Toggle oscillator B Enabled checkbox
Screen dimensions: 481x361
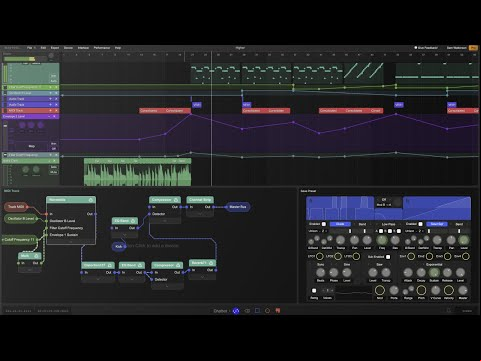tap(420, 224)
